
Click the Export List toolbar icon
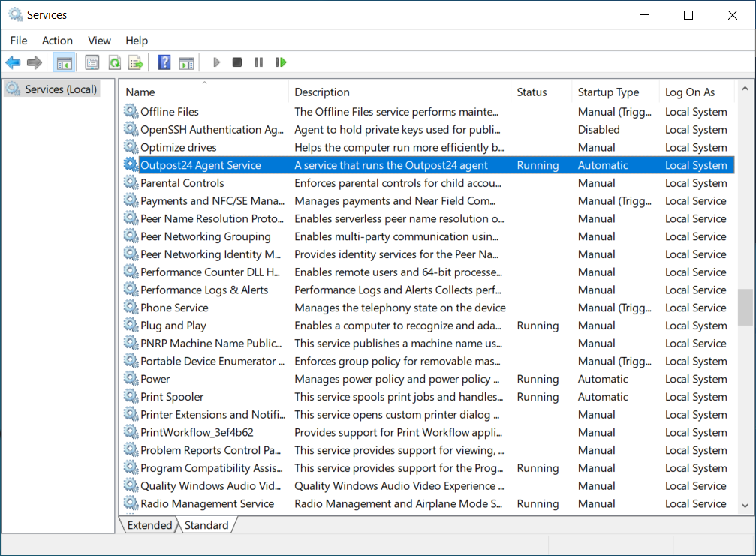(136, 62)
